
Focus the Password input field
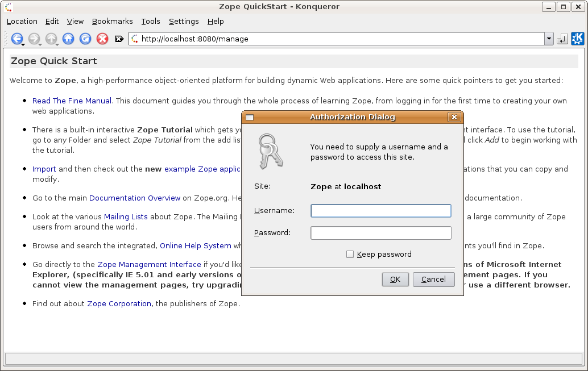pyautogui.click(x=380, y=233)
